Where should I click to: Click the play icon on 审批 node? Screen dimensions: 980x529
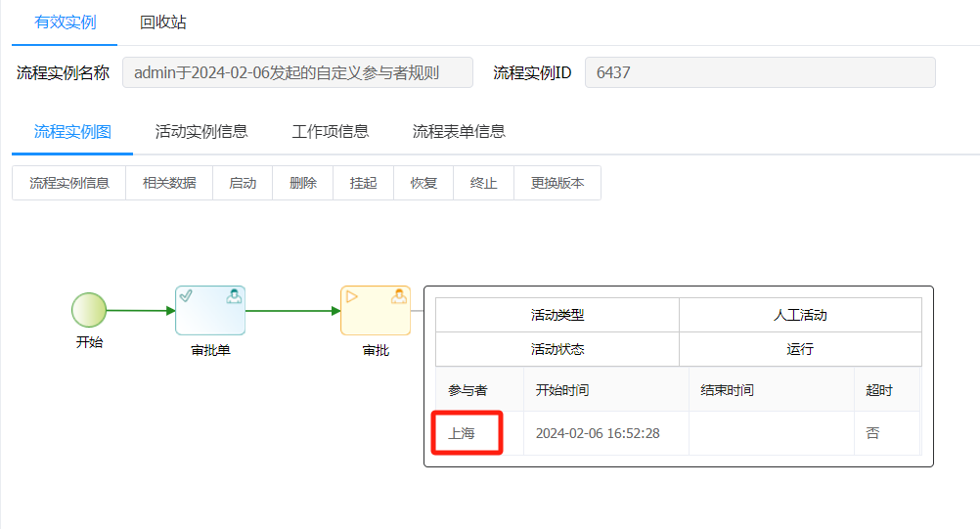coord(351,295)
